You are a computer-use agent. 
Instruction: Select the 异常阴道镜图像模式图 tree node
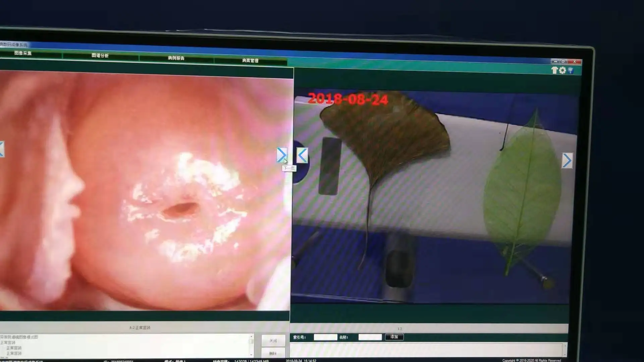pyautogui.click(x=19, y=337)
